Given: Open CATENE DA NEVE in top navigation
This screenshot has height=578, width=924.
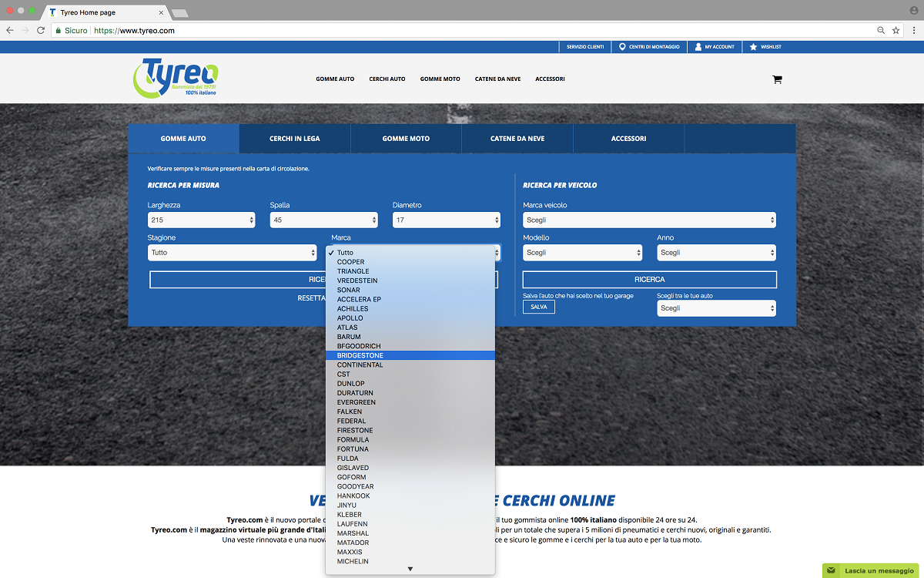Looking at the screenshot, I should (497, 79).
